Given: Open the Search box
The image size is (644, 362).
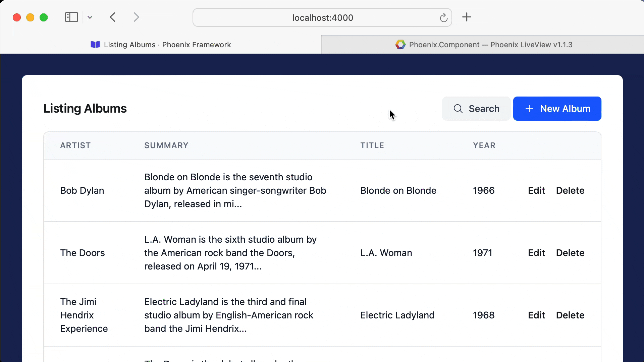Looking at the screenshot, I should (476, 109).
